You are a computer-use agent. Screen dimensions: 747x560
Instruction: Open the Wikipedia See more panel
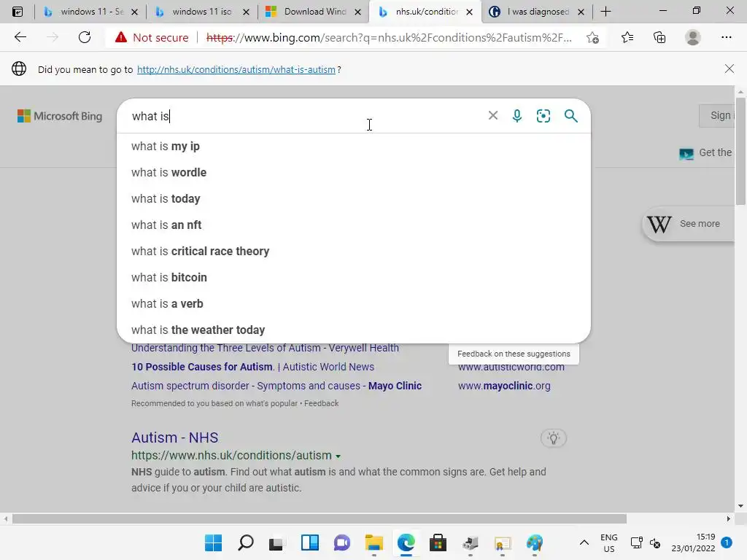click(689, 224)
